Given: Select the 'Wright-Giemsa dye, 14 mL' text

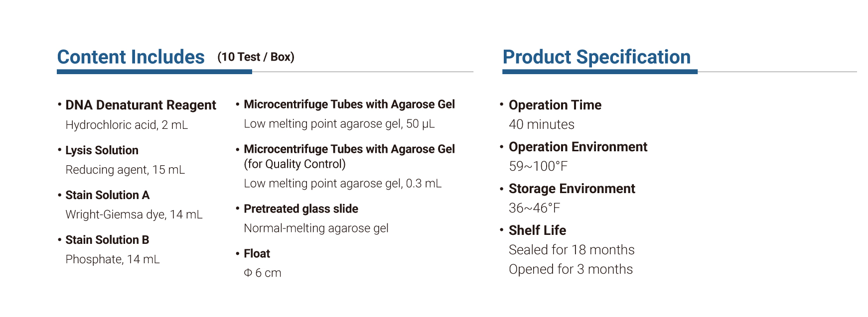Looking at the screenshot, I should click(134, 214).
